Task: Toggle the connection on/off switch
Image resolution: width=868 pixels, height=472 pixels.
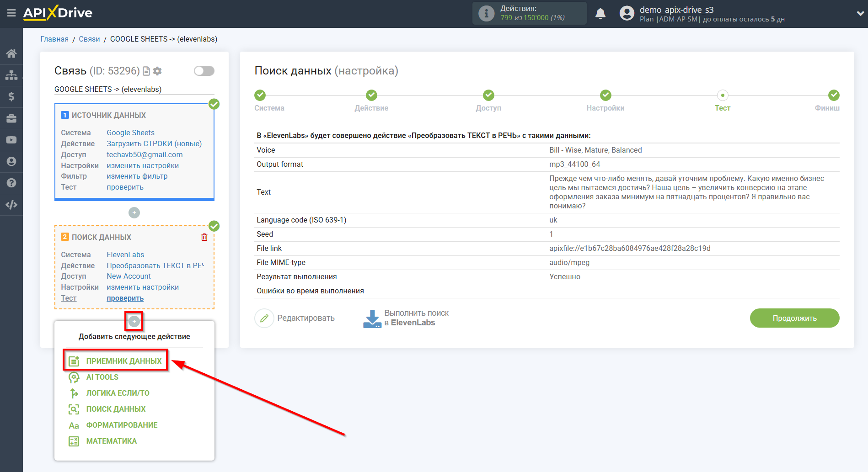Action: tap(204, 71)
